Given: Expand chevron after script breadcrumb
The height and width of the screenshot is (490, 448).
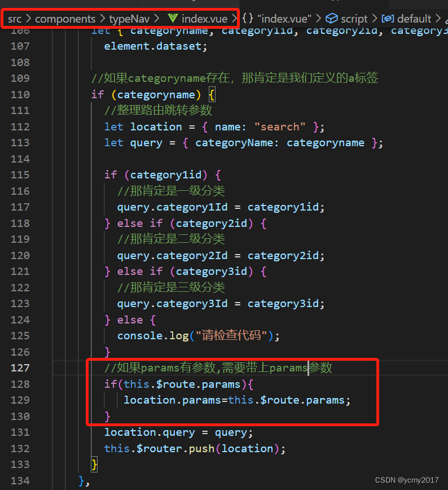Looking at the screenshot, I should pyautogui.click(x=374, y=19).
